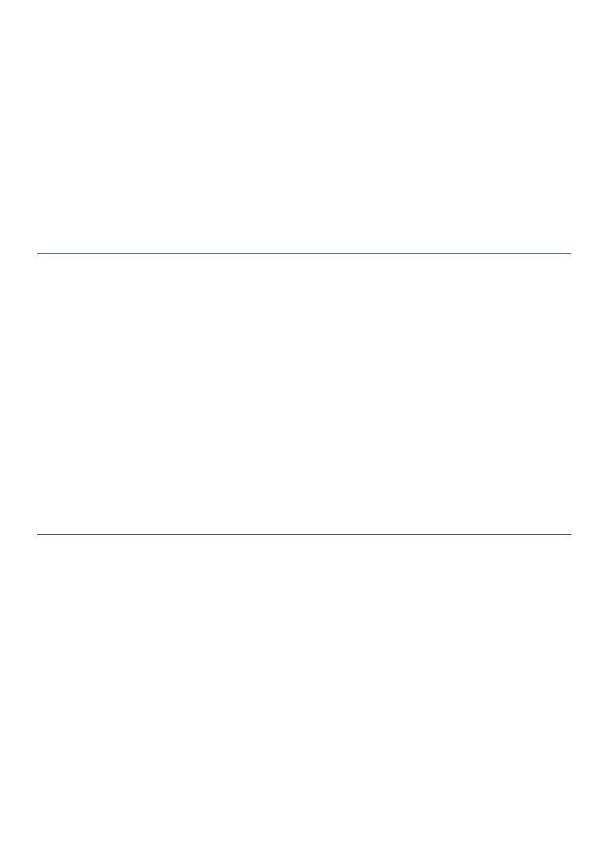
Task: Click the midpoint of the upper divider line
Action: (304, 254)
